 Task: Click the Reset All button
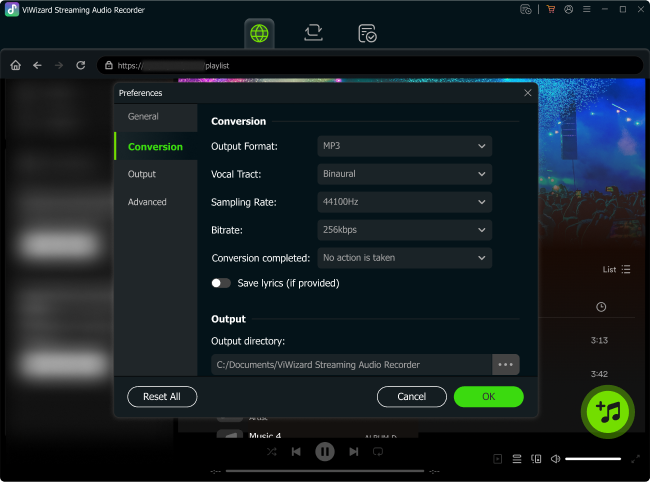tap(162, 397)
